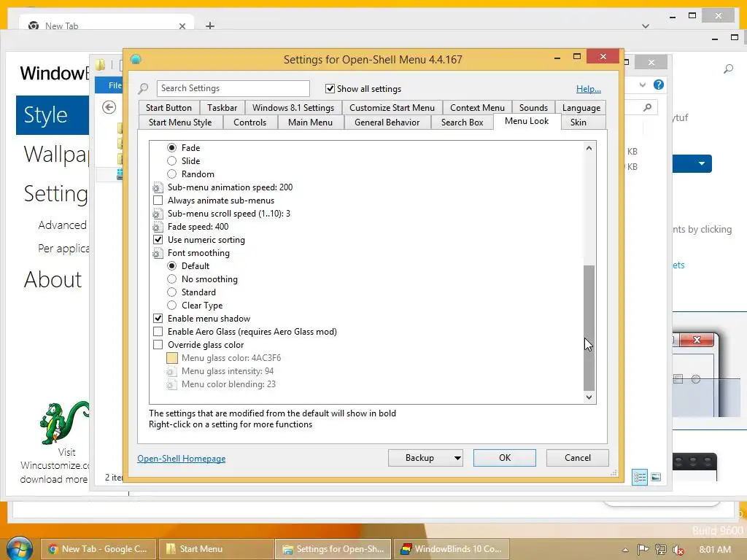Click the network tray icon
The image size is (747, 560).
point(661,549)
